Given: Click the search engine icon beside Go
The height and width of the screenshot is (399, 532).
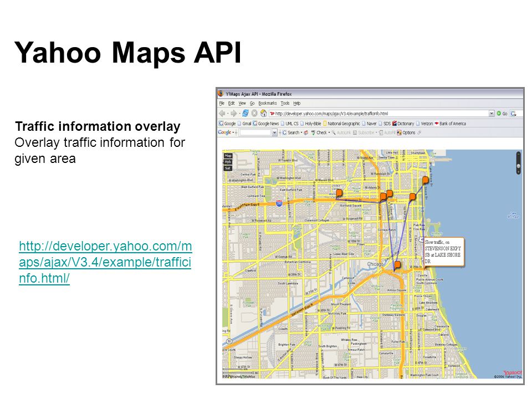Looking at the screenshot, I should tap(513, 114).
